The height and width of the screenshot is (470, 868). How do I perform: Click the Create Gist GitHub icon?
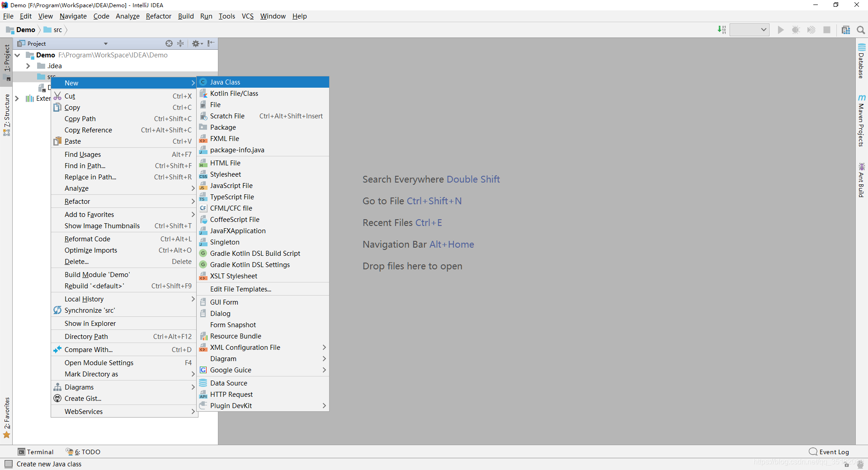(57, 399)
